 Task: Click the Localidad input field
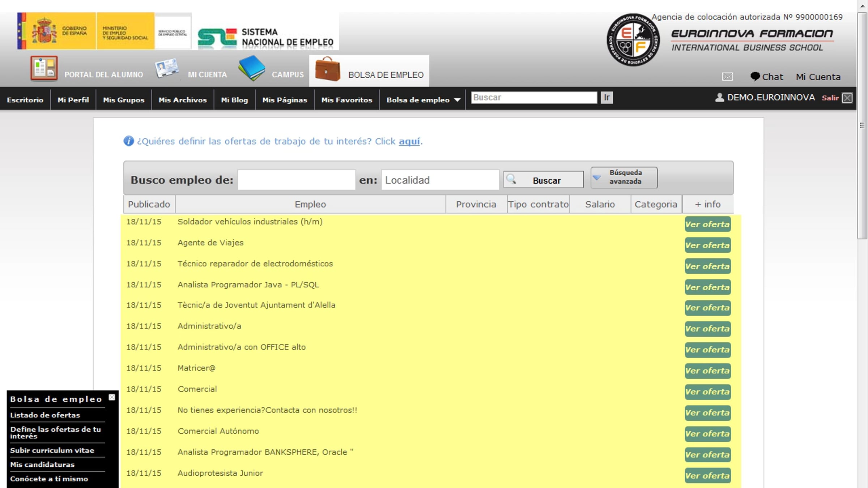click(x=440, y=180)
